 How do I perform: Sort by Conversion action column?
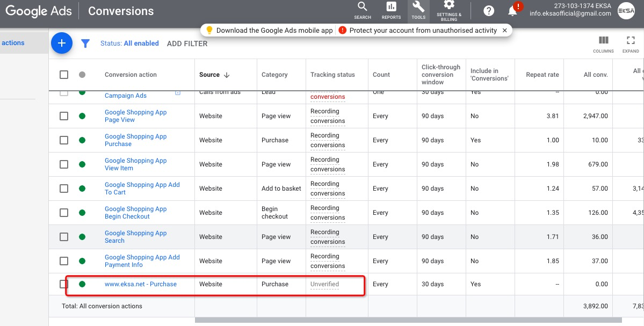point(131,75)
